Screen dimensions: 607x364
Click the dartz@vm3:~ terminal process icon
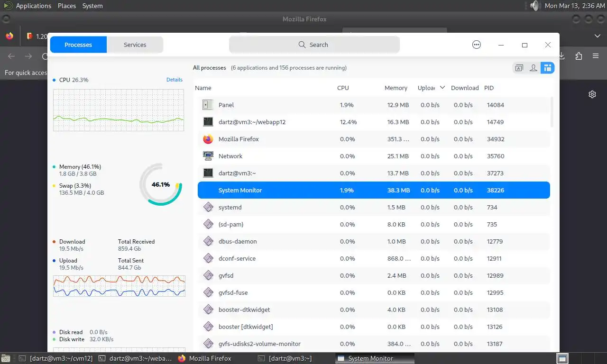[x=208, y=173]
